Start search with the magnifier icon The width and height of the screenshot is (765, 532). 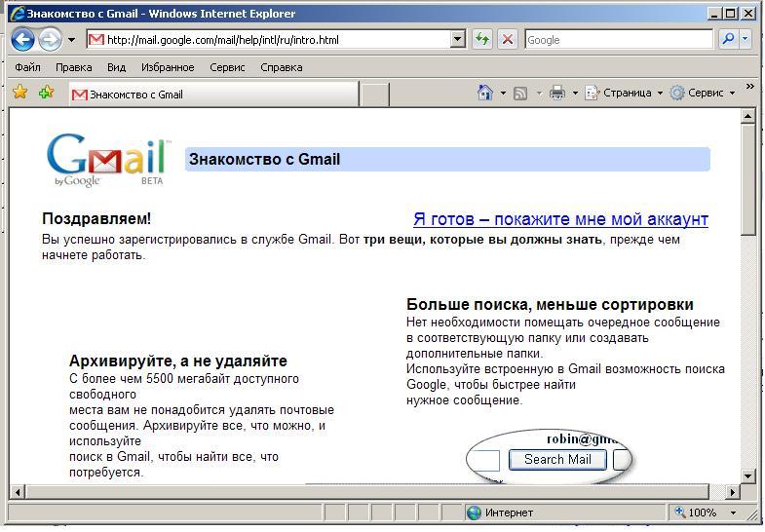pyautogui.click(x=728, y=40)
